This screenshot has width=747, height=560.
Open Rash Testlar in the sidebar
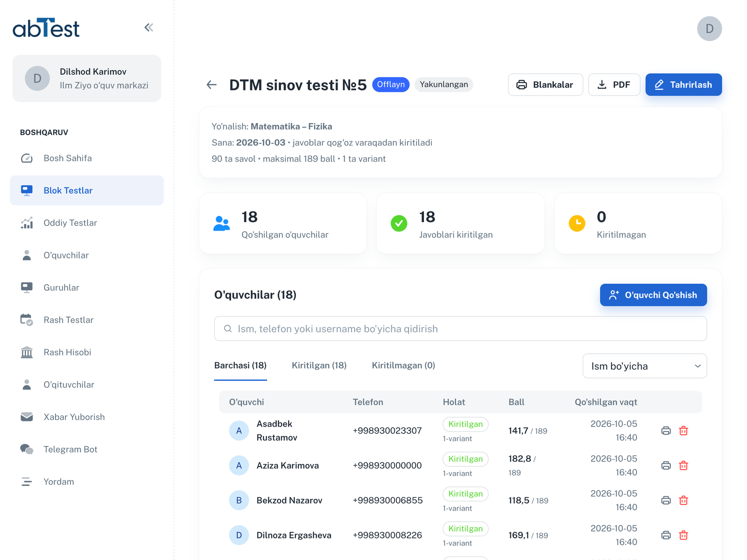coord(87,320)
